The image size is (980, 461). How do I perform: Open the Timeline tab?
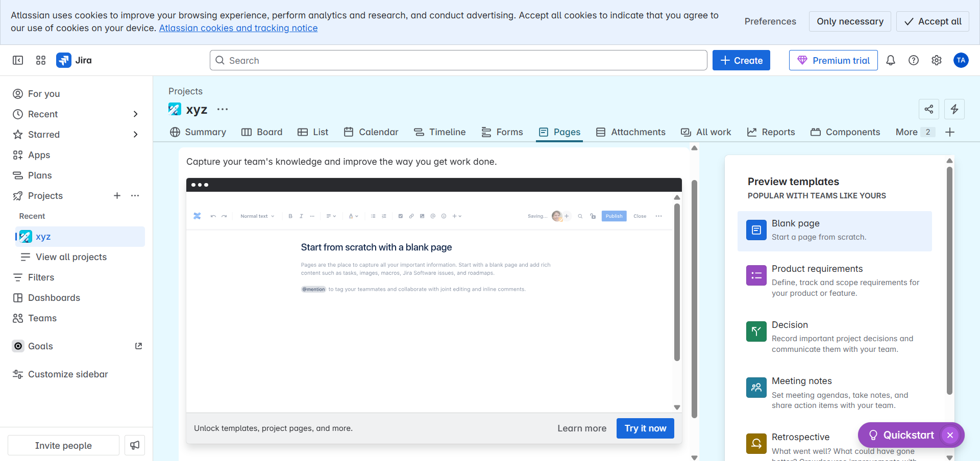440,132
